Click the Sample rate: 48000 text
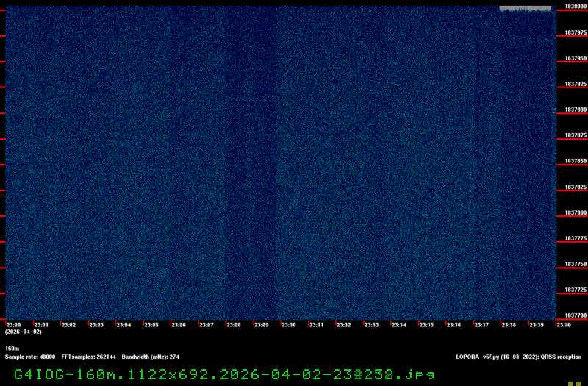Viewport: 588px width, 386px height. [30, 357]
